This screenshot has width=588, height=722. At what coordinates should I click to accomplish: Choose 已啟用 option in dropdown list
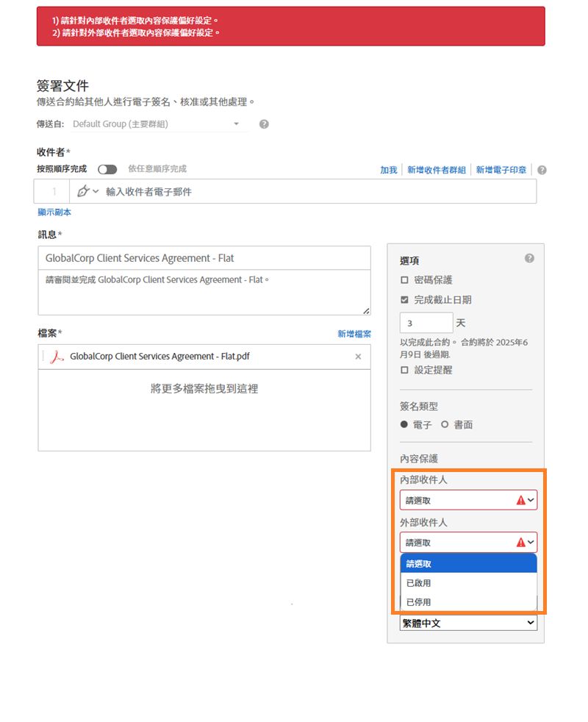469,583
